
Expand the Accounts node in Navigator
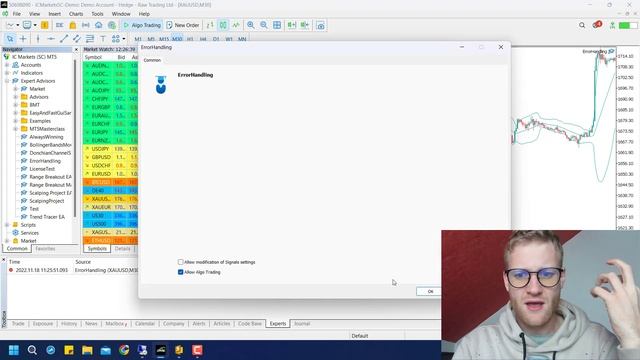pyautogui.click(x=7, y=65)
